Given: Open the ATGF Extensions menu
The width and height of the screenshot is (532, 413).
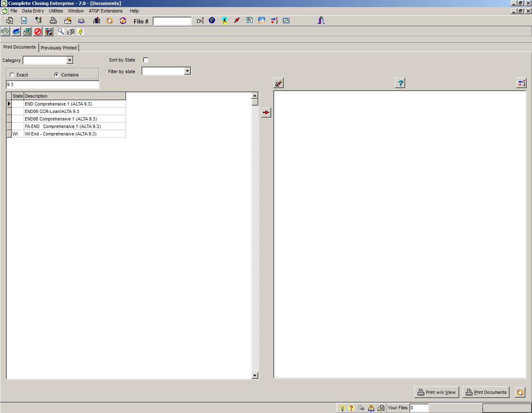Looking at the screenshot, I should [106, 11].
